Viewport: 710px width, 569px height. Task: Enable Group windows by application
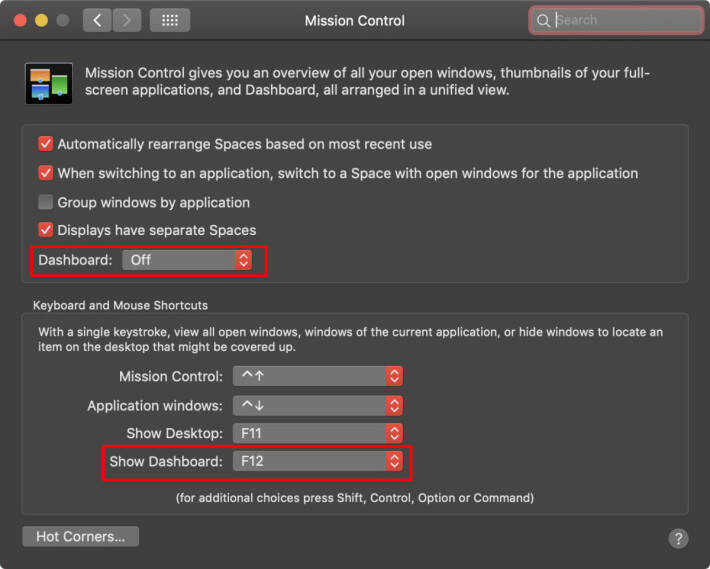(x=45, y=202)
